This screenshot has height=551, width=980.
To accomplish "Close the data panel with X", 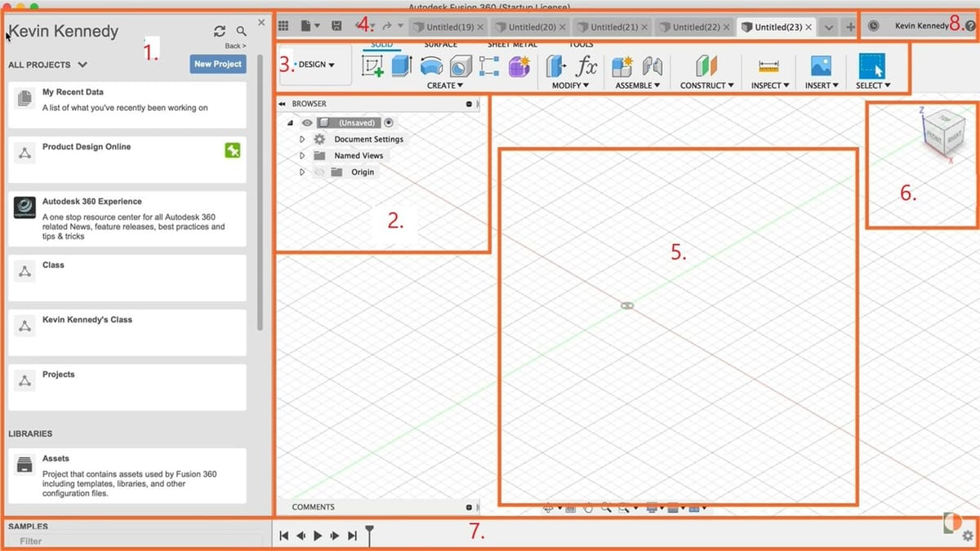I will [x=261, y=22].
